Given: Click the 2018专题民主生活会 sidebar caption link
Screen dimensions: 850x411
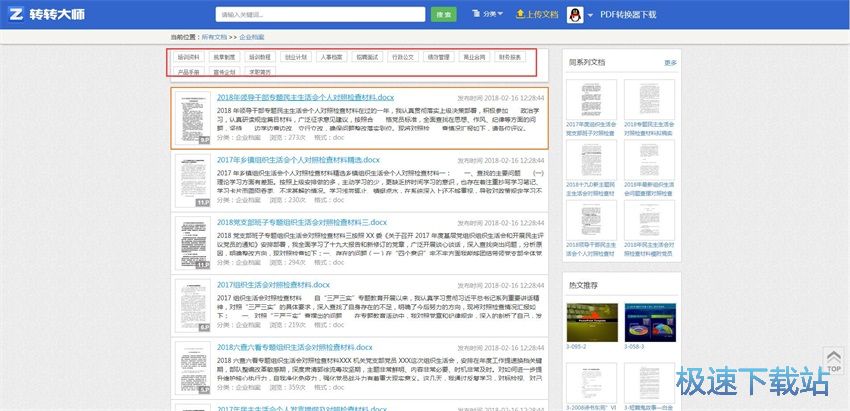Looking at the screenshot, I should (649, 129).
